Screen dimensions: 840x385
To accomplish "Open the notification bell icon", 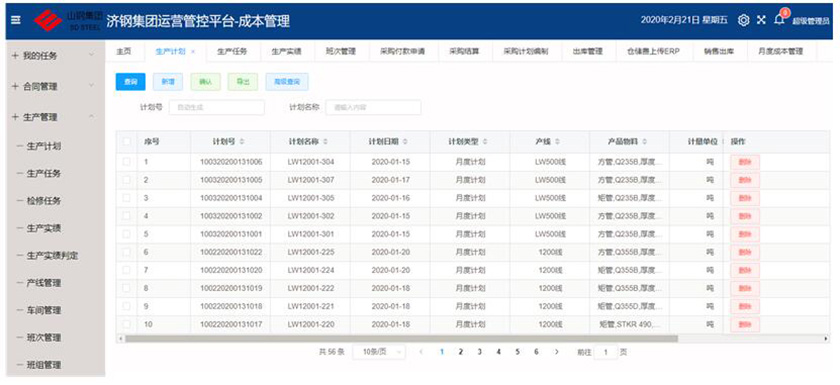I will 779,20.
